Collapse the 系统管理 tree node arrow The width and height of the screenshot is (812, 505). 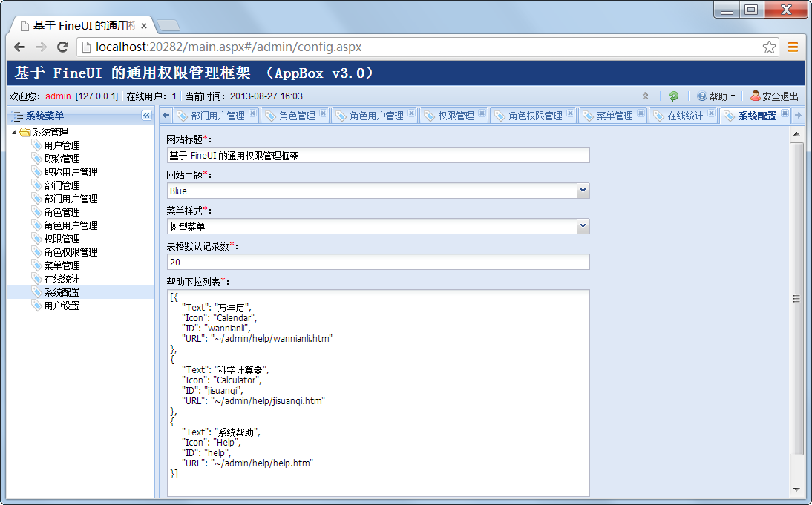click(14, 132)
